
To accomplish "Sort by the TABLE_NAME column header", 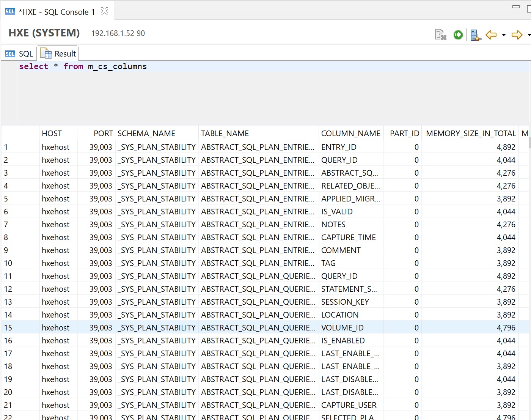I will [x=225, y=134].
